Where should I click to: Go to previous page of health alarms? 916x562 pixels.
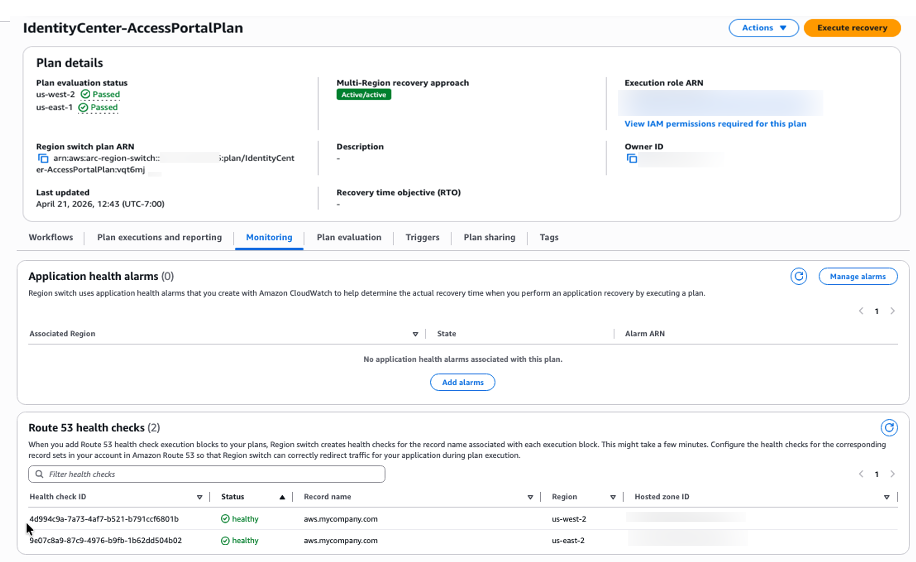pyautogui.click(x=861, y=311)
